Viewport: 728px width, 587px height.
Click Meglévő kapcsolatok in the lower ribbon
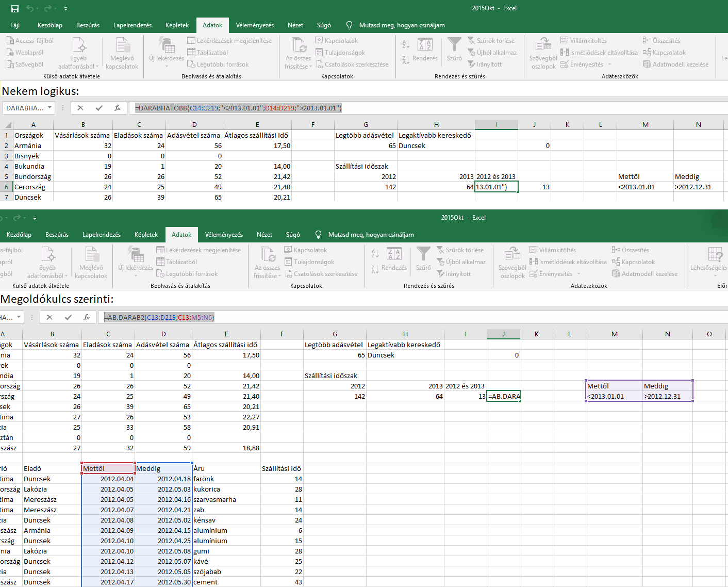tap(91, 263)
